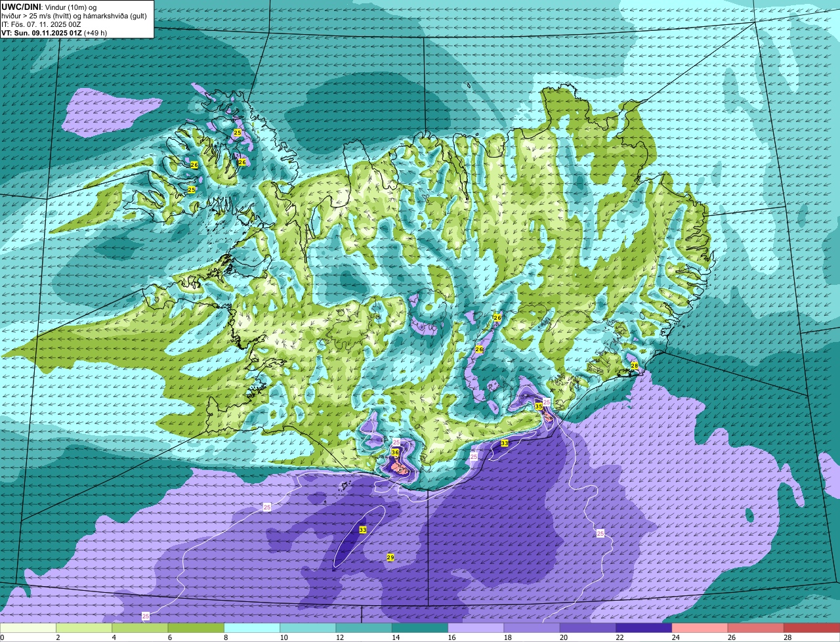
Task: Select the 2–4 m/s legend color swatch
Action: coord(84,628)
